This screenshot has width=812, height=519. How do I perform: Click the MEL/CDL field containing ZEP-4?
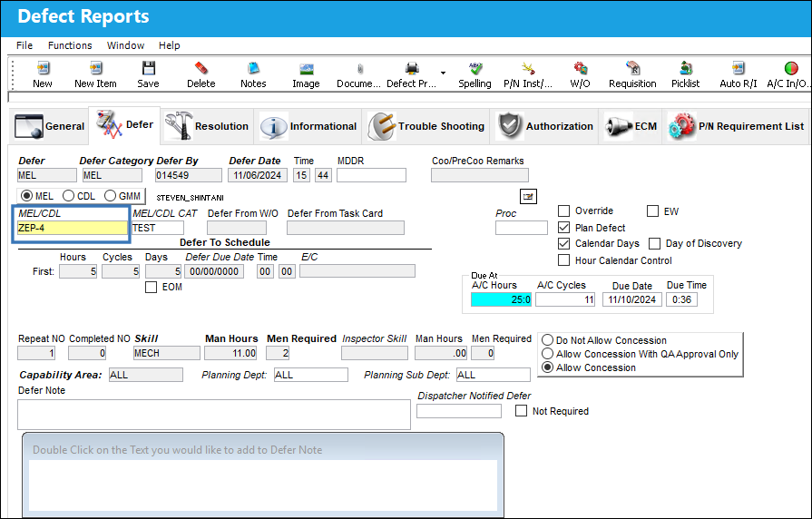pyautogui.click(x=72, y=228)
